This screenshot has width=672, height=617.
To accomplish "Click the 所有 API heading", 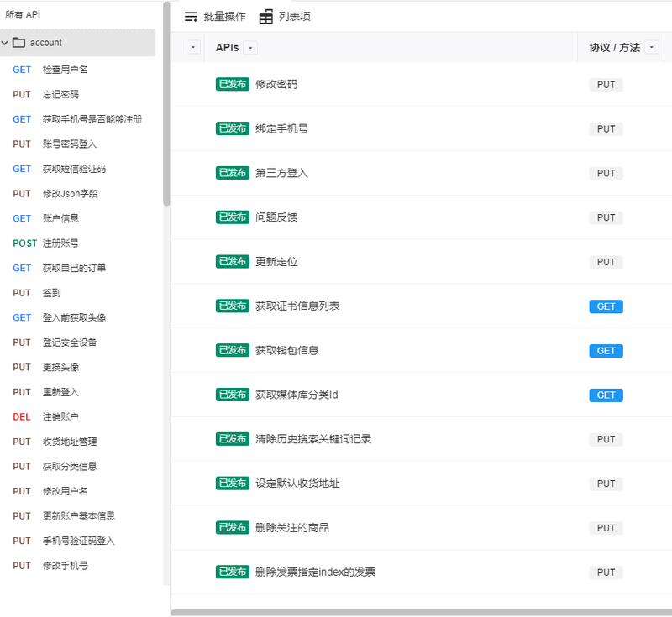I will pyautogui.click(x=23, y=15).
